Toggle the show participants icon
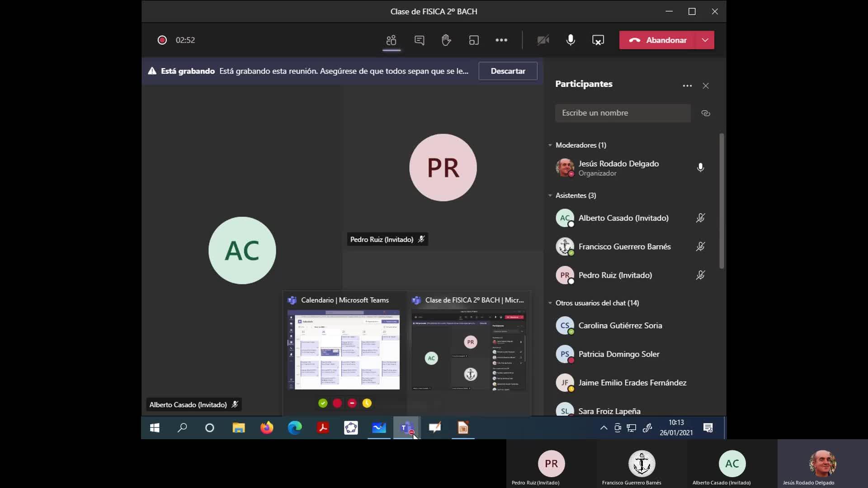This screenshot has height=488, width=868. point(391,40)
